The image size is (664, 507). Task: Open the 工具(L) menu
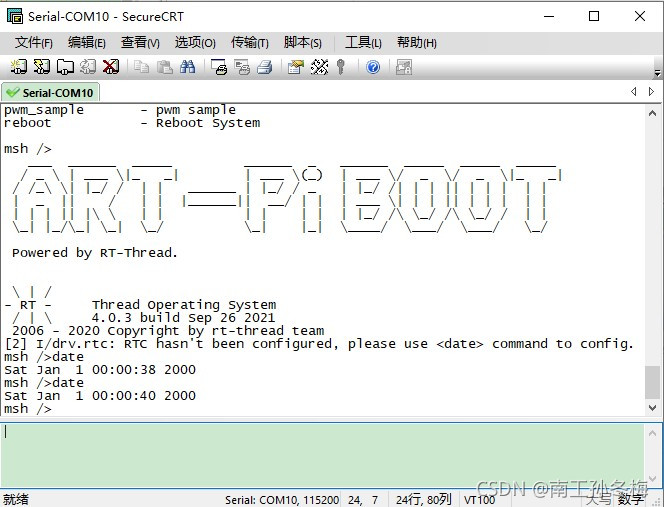[x=363, y=42]
